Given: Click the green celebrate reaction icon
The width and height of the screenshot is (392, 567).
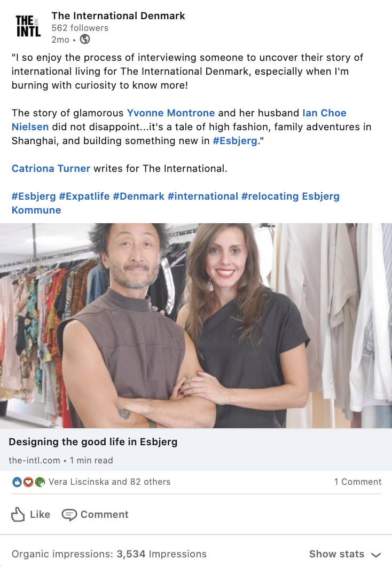Looking at the screenshot, I should point(40,482).
